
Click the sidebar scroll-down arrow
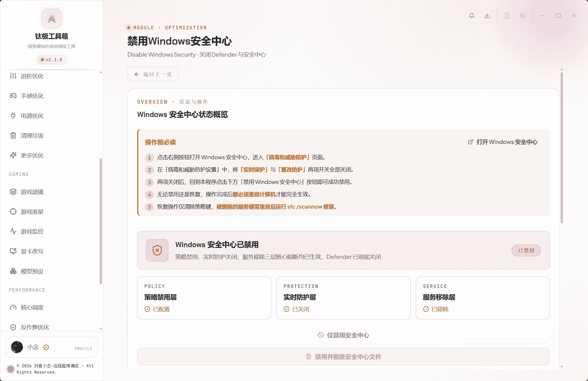pyautogui.click(x=101, y=328)
